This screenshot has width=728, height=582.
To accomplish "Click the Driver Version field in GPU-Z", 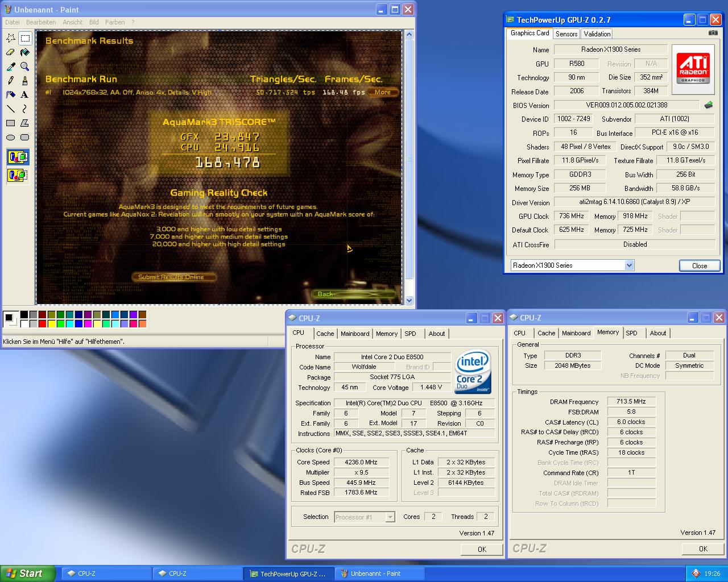I will (x=635, y=202).
